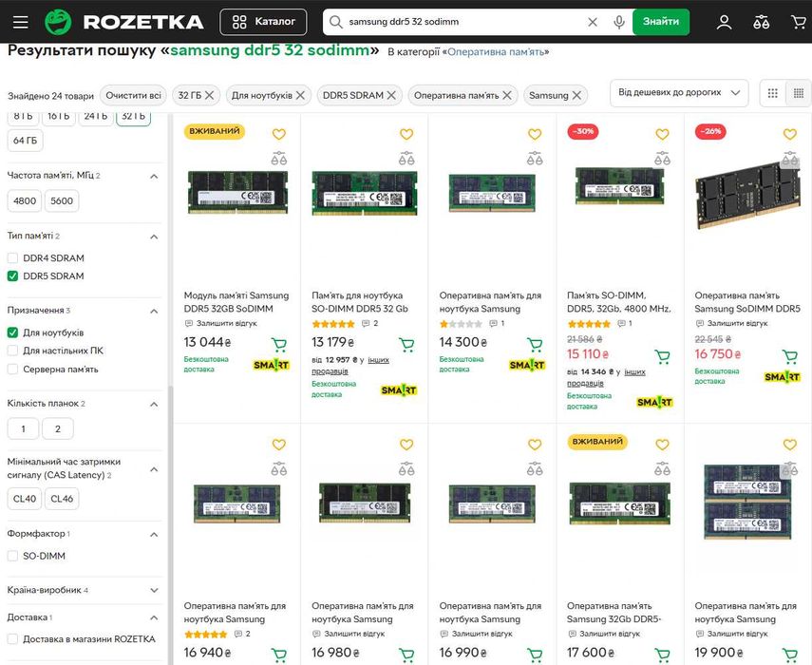Add 16 750 ₴ product to cart
This screenshot has width=812, height=665.
tap(790, 356)
